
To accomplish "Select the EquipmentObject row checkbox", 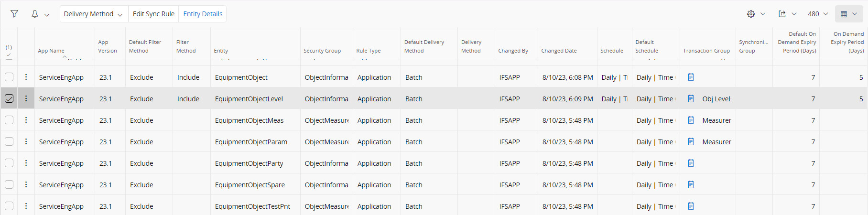I will point(9,77).
